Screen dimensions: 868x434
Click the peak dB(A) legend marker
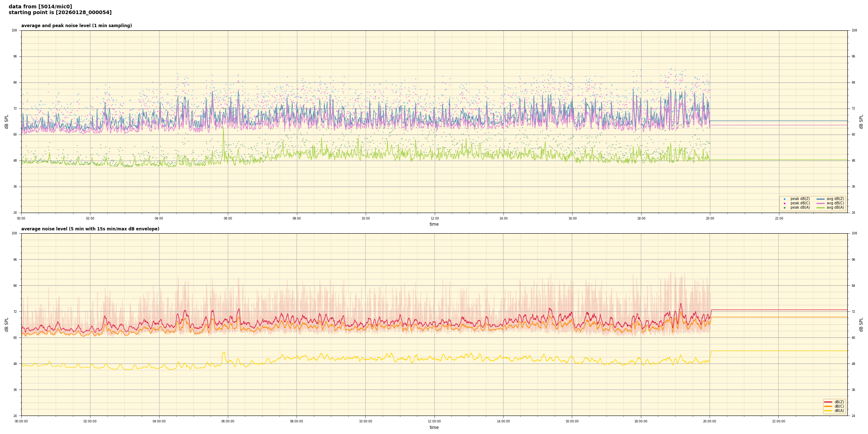pos(784,208)
